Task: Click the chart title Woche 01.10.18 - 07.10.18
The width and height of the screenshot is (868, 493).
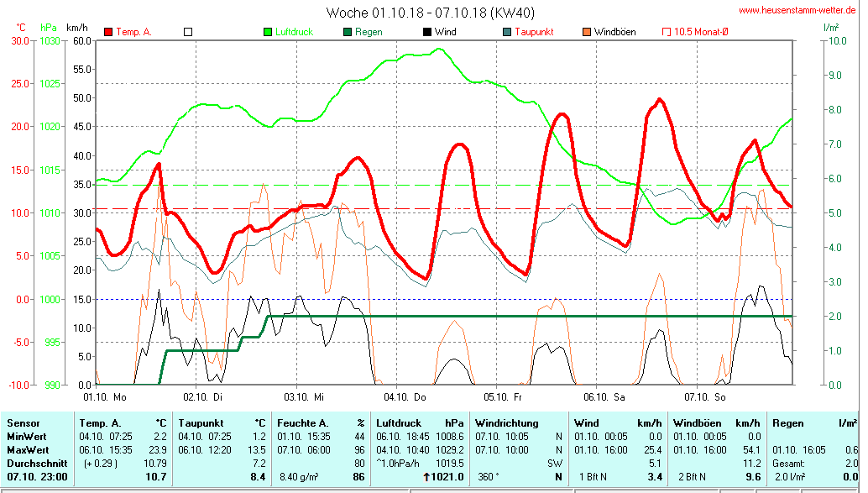Action: click(430, 13)
